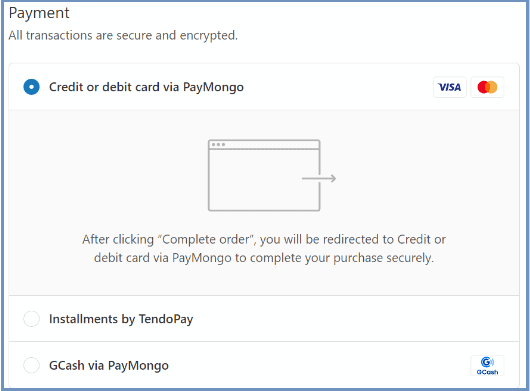
Task: Click the "GCash via PayMongo" label text
Action: coord(109,366)
